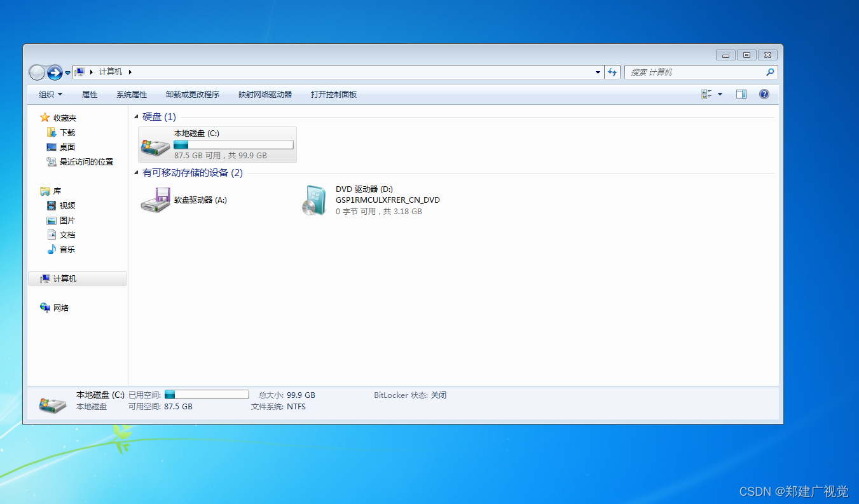This screenshot has height=504, width=859.
Task: Click the 已用空间 bar in details pane
Action: pos(207,395)
